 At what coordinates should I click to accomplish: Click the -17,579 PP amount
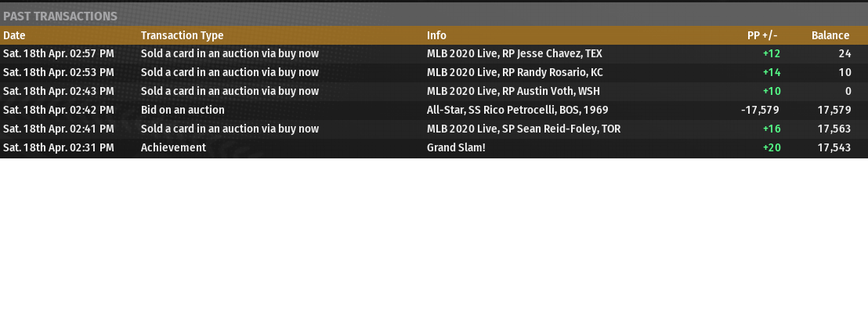(x=760, y=111)
